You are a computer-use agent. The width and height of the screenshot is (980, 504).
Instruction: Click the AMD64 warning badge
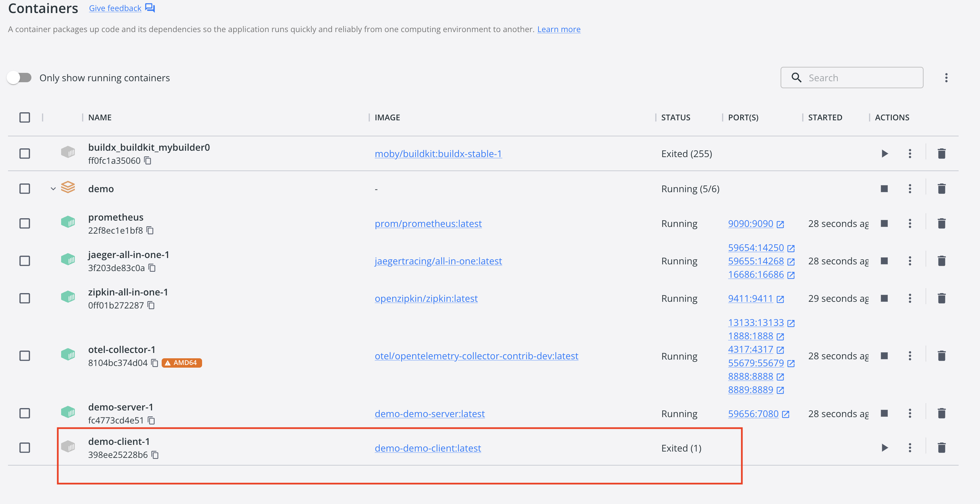tap(181, 363)
